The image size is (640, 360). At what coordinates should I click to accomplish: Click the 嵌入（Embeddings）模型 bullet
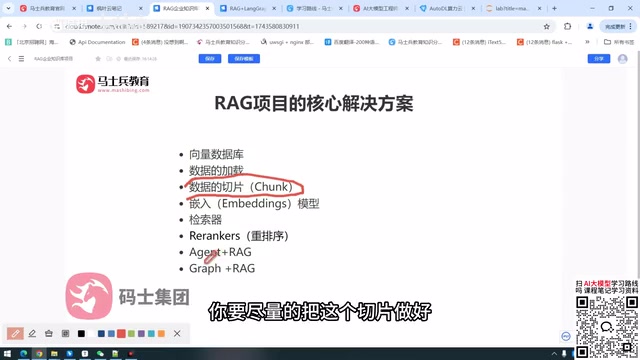254,203
